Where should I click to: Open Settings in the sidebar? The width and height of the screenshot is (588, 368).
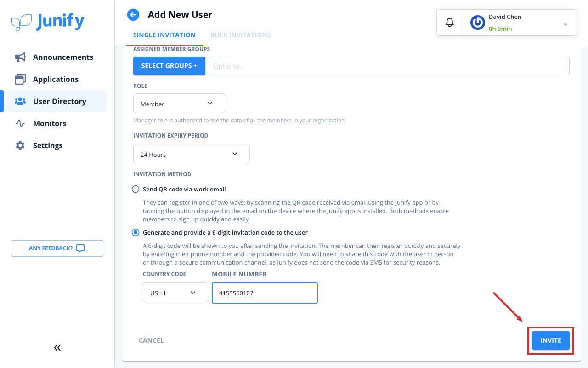[57, 145]
